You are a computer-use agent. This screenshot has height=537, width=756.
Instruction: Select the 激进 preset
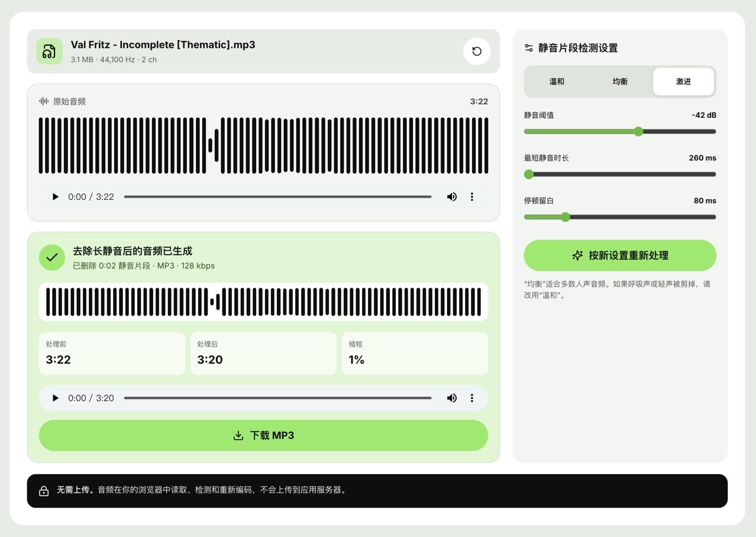pyautogui.click(x=683, y=82)
